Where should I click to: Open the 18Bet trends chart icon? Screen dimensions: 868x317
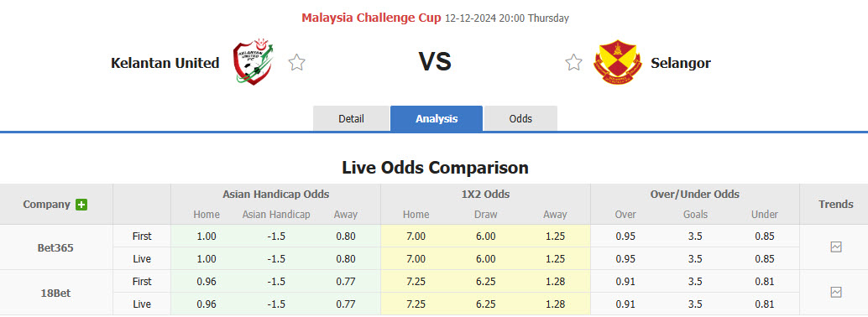tap(836, 292)
